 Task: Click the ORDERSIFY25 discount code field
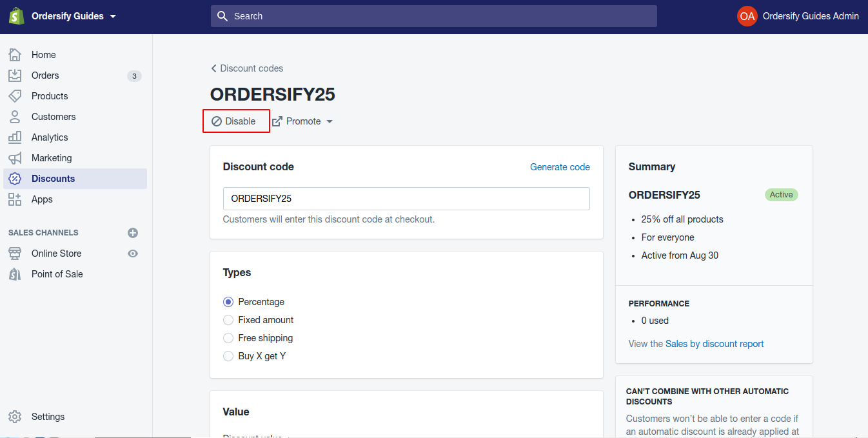point(406,199)
